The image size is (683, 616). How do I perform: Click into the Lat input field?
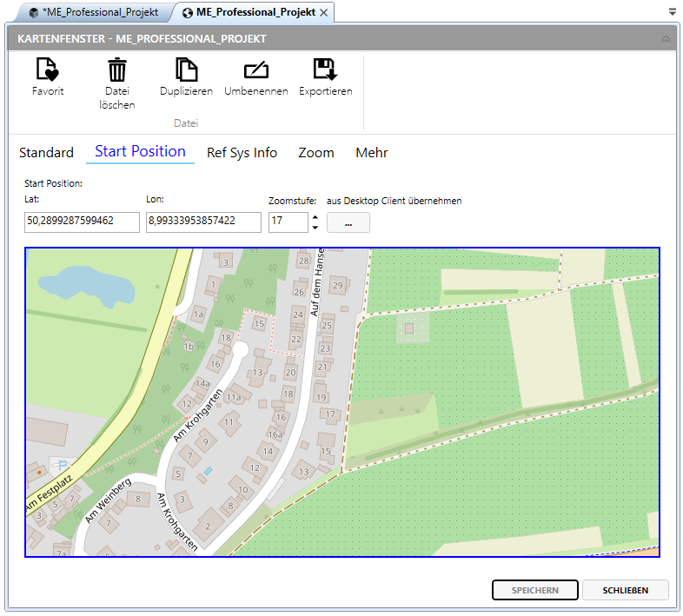pos(82,222)
